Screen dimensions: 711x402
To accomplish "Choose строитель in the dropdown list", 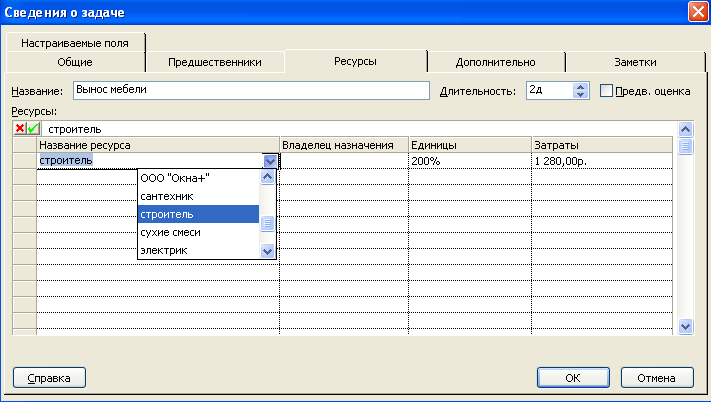I will coord(199,214).
